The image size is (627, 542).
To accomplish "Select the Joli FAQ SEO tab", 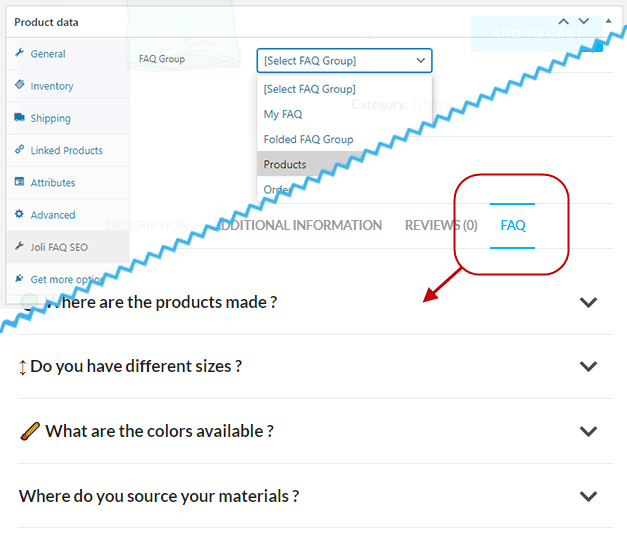I will 68,247.
